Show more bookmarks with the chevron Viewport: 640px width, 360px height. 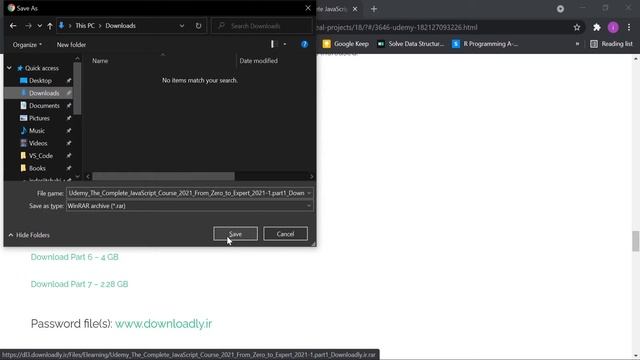pyautogui.click(x=577, y=44)
